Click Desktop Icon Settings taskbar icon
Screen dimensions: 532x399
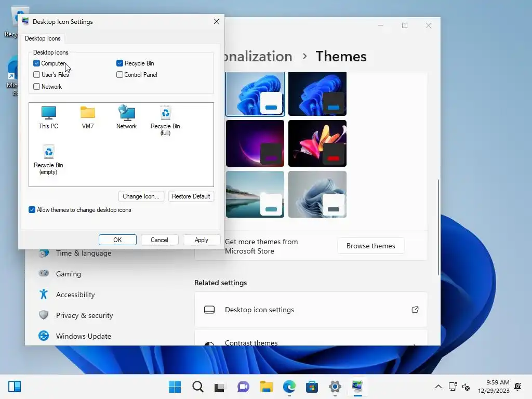[357, 387]
